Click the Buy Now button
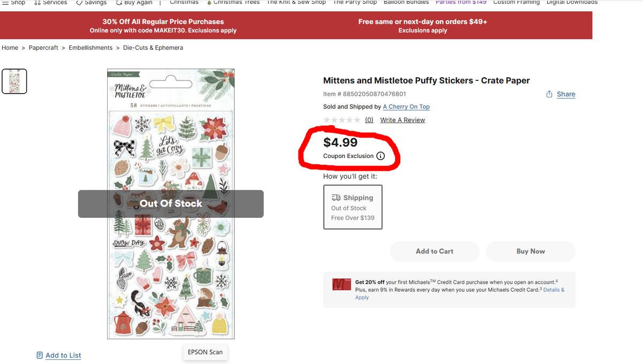 coord(530,251)
